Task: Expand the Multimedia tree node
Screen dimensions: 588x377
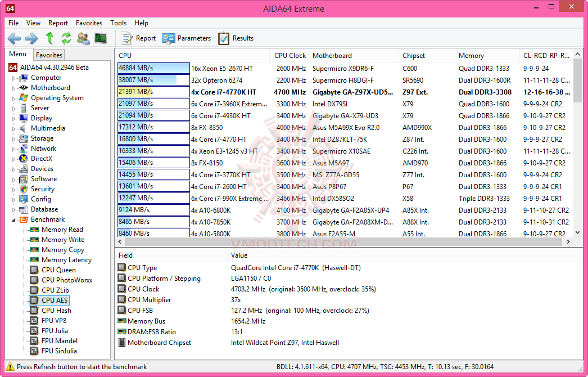Action: 14,129
